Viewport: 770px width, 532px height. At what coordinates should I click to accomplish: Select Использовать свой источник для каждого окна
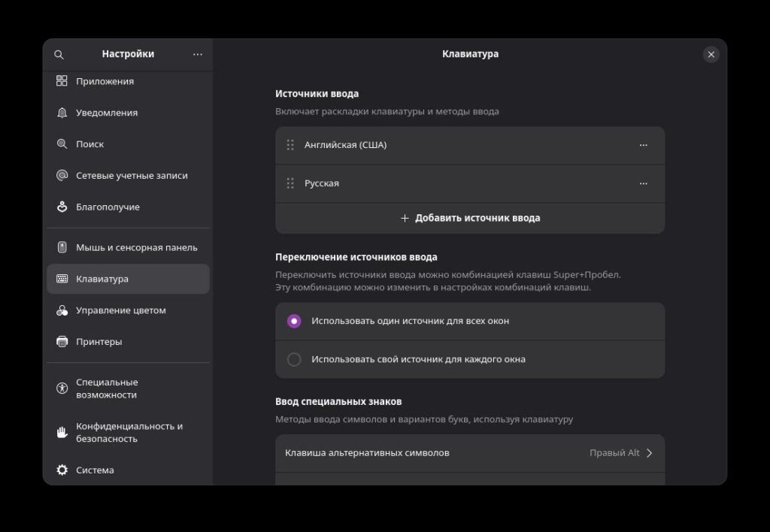point(294,359)
